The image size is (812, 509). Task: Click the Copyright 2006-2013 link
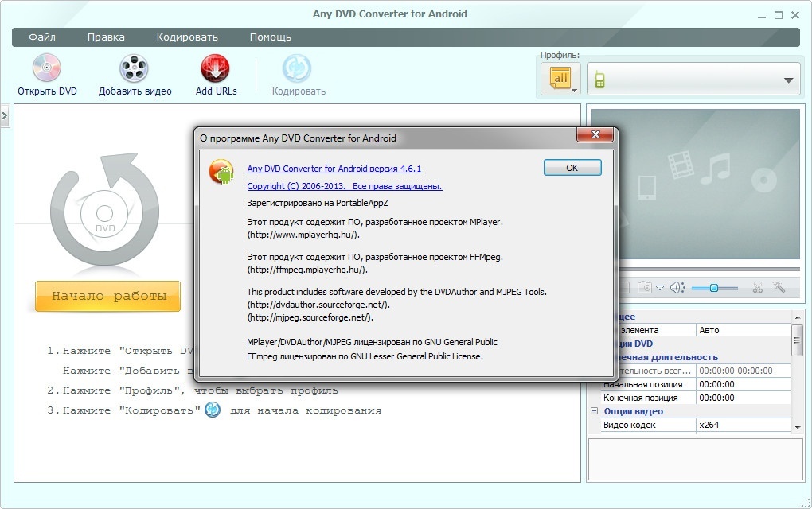tap(345, 186)
